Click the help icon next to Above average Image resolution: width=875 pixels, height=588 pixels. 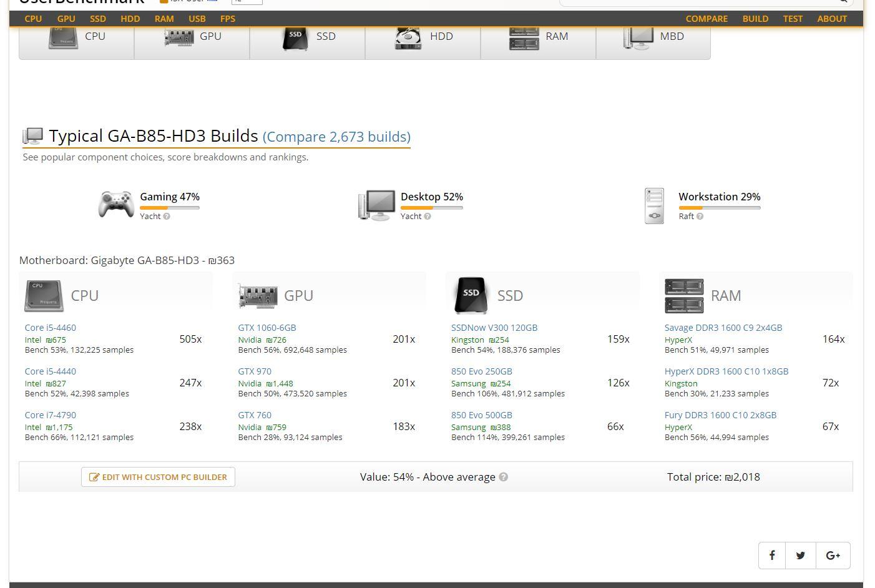(504, 477)
